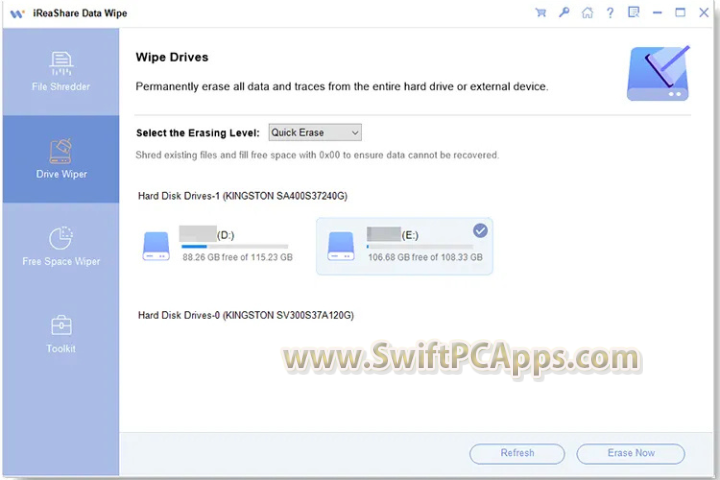This screenshot has width=720, height=480.
Task: Uncheck the E: drive checkmark
Action: coord(480,231)
